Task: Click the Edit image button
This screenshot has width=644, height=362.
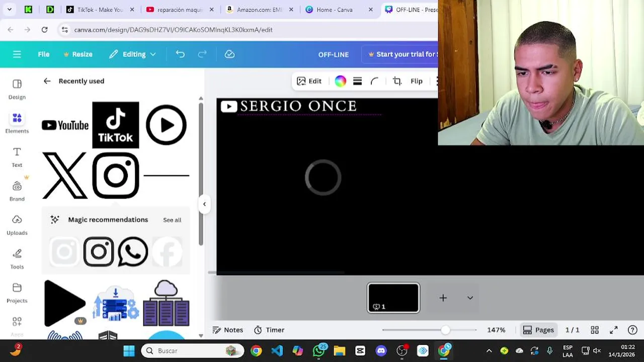Action: (x=309, y=81)
